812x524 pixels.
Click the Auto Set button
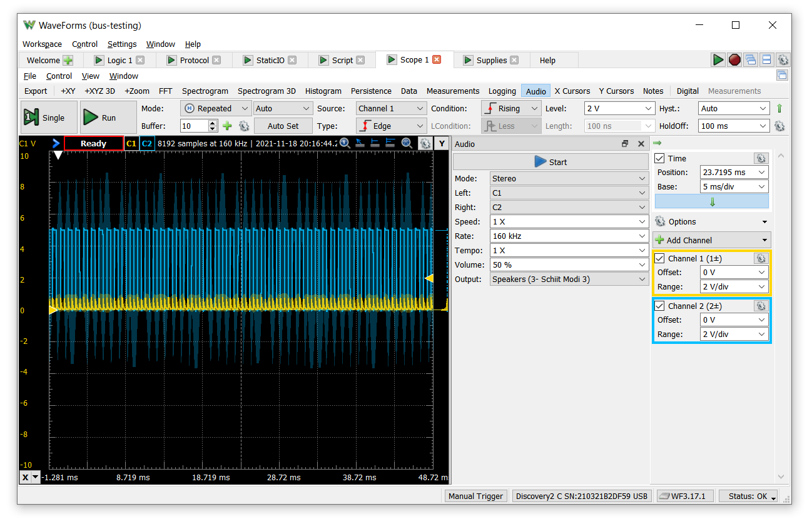click(283, 126)
